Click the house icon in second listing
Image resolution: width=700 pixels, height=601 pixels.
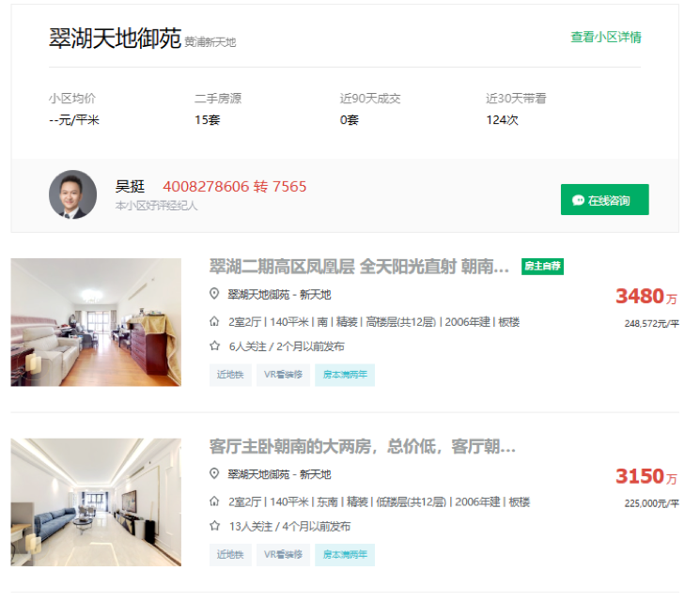pos(214,501)
